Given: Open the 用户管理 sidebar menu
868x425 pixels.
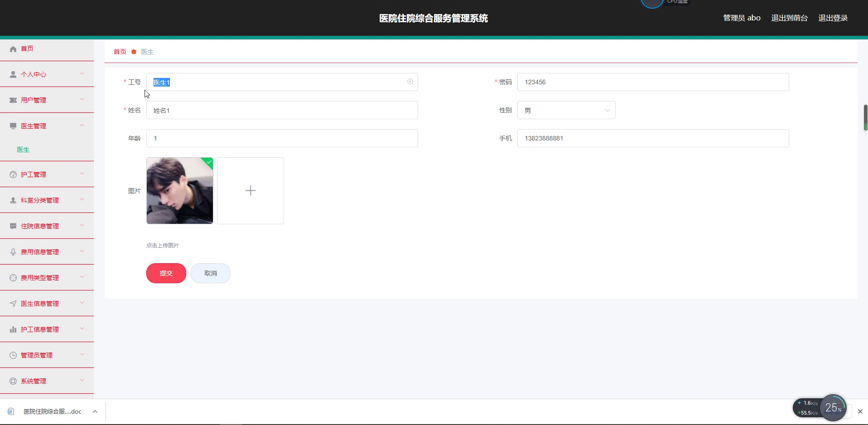Looking at the screenshot, I should click(x=47, y=100).
